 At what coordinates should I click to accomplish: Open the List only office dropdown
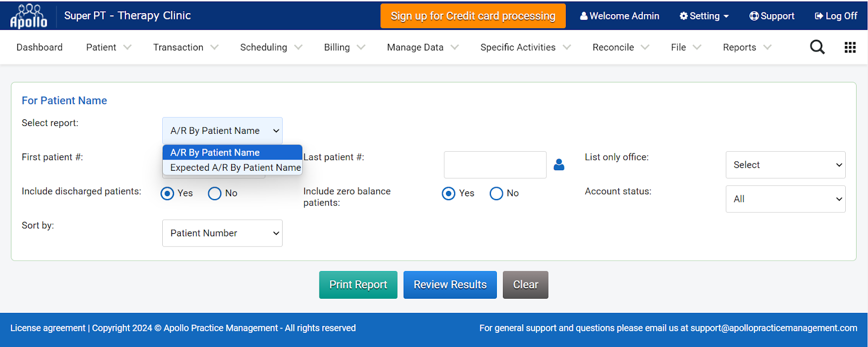click(786, 165)
